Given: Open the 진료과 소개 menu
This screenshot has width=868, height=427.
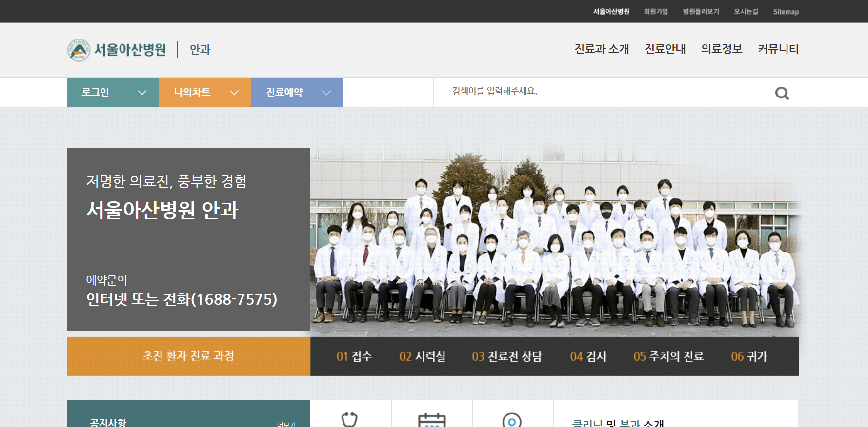Looking at the screenshot, I should [x=602, y=49].
